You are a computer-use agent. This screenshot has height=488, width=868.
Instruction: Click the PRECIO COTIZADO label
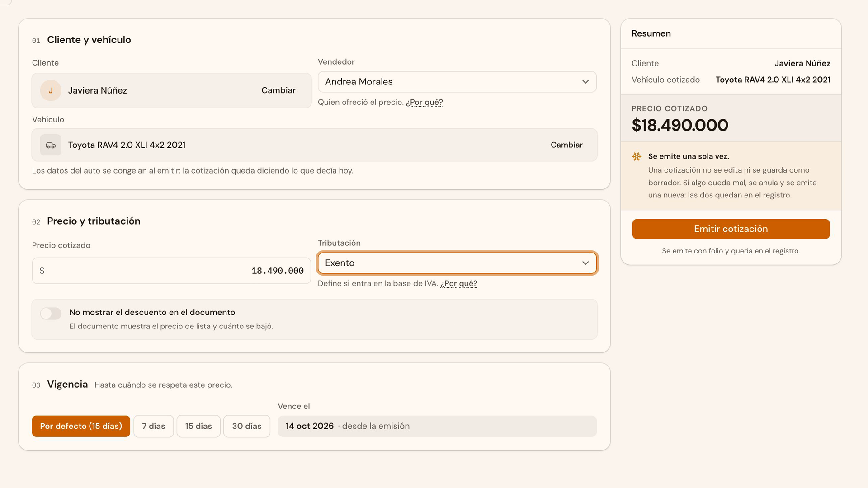(670, 108)
